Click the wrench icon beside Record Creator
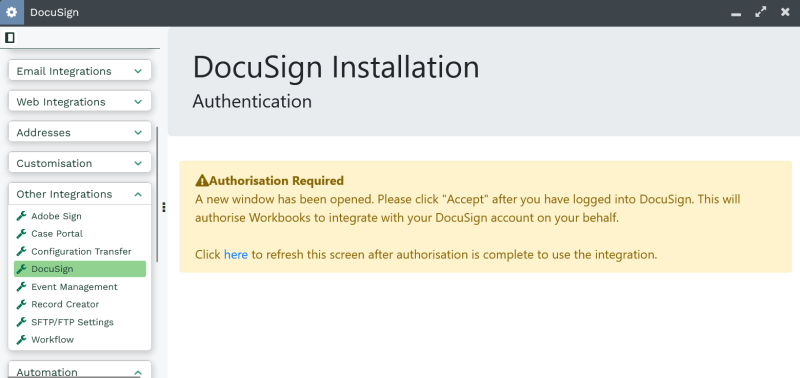 [21, 304]
